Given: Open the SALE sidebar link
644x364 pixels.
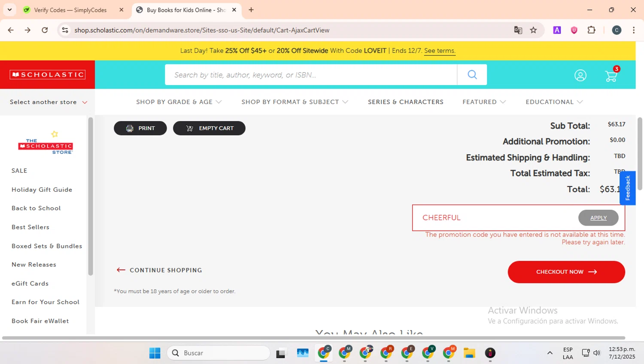Looking at the screenshot, I should (19, 171).
